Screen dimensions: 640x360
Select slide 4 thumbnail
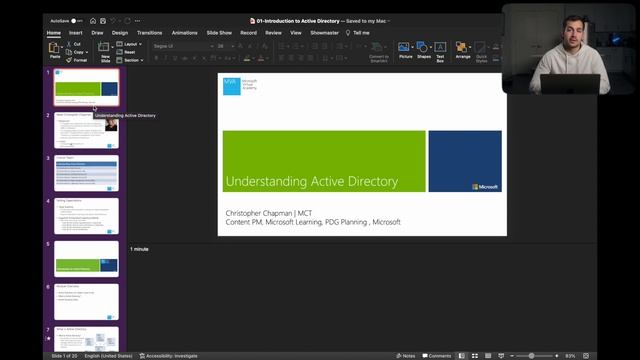tap(87, 216)
